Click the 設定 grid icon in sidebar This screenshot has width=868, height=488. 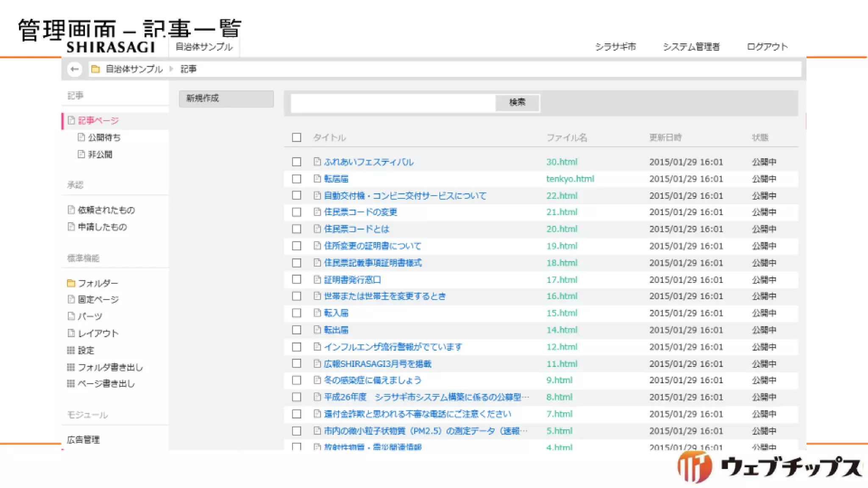pos(71,350)
